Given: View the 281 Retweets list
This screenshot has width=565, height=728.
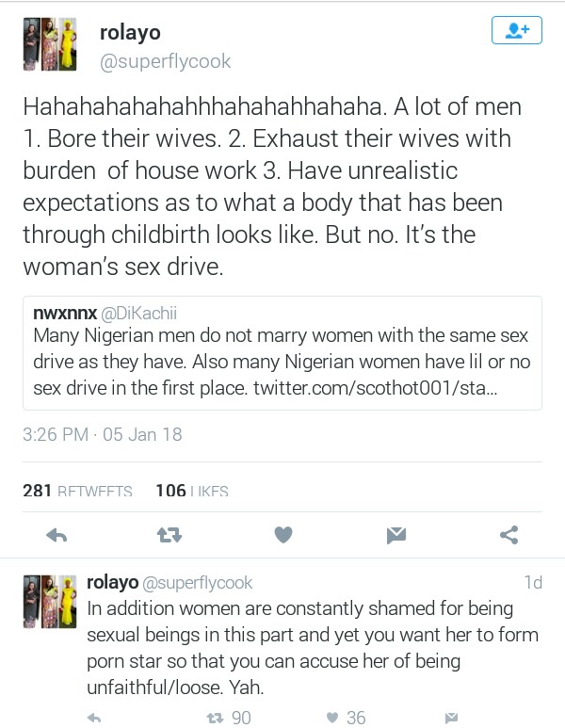Looking at the screenshot, I should tap(77, 491).
